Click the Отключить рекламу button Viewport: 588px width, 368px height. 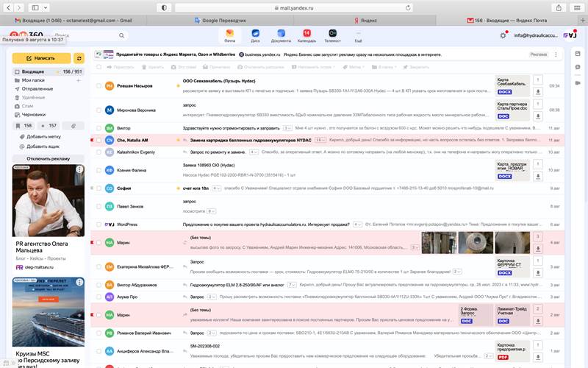coord(49,158)
